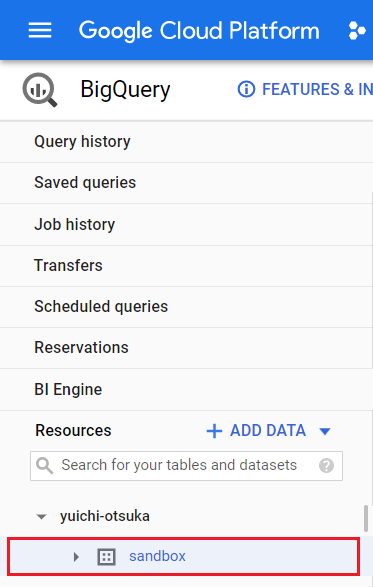Click the project selector hexagon icon
Viewport: 373px width, 588px height.
coord(357,31)
